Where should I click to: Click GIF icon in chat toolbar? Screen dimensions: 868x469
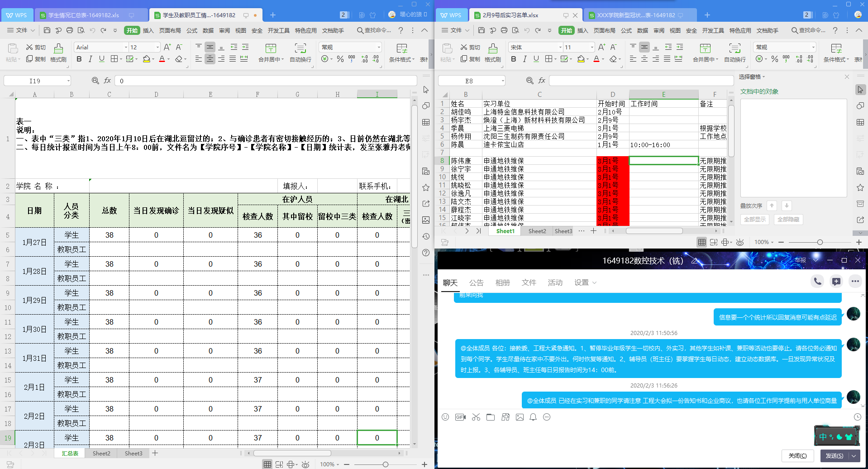tap(461, 417)
